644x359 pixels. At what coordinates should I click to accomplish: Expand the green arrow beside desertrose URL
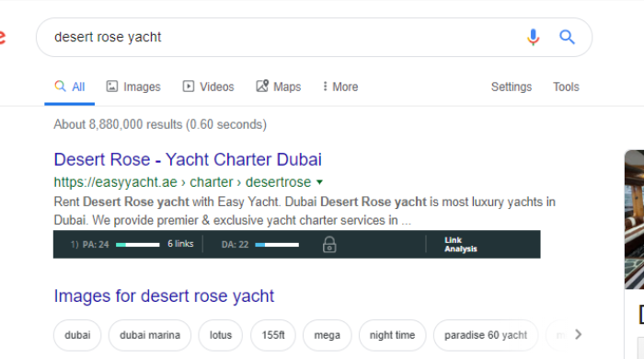tap(319, 182)
